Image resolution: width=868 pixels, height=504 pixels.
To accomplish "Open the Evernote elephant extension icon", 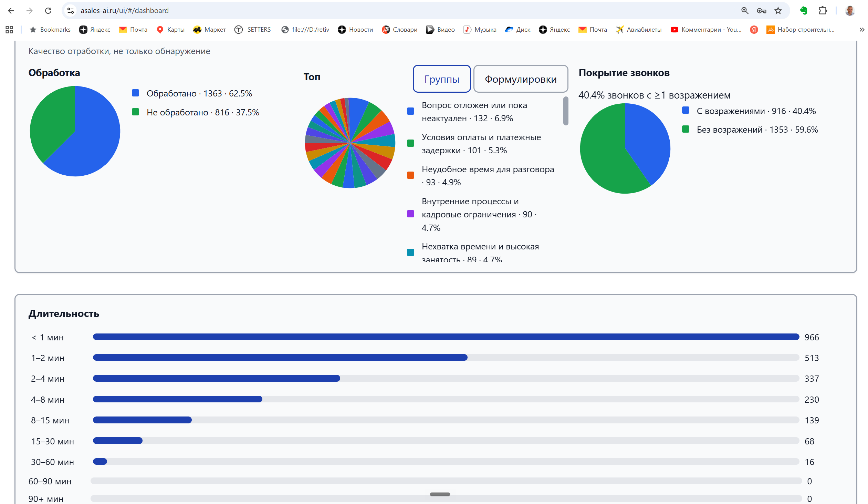I will 804,11.
